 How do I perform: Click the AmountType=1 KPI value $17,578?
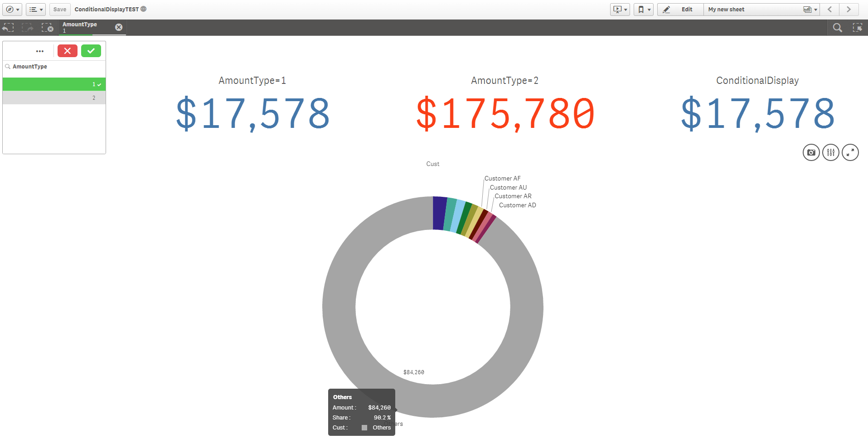tap(252, 113)
